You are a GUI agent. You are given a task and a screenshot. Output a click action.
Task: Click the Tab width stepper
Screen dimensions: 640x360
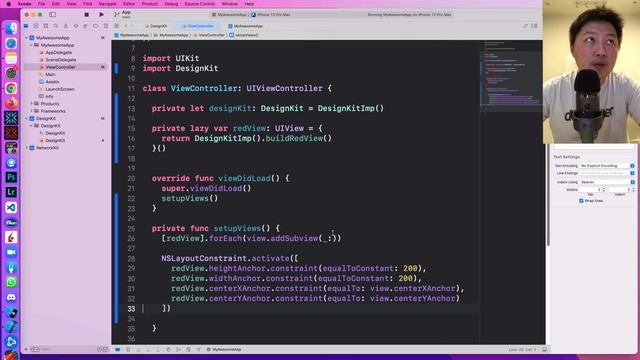[604, 190]
